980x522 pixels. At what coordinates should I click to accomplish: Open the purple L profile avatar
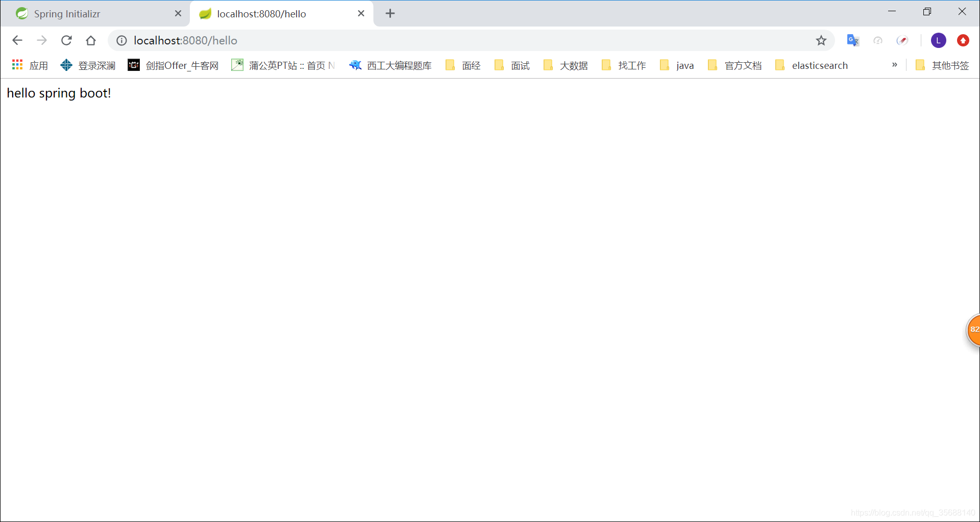939,40
